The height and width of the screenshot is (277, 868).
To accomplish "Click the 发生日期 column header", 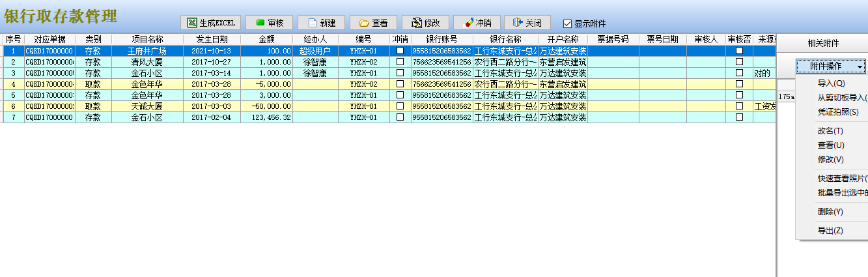I will coord(212,39).
